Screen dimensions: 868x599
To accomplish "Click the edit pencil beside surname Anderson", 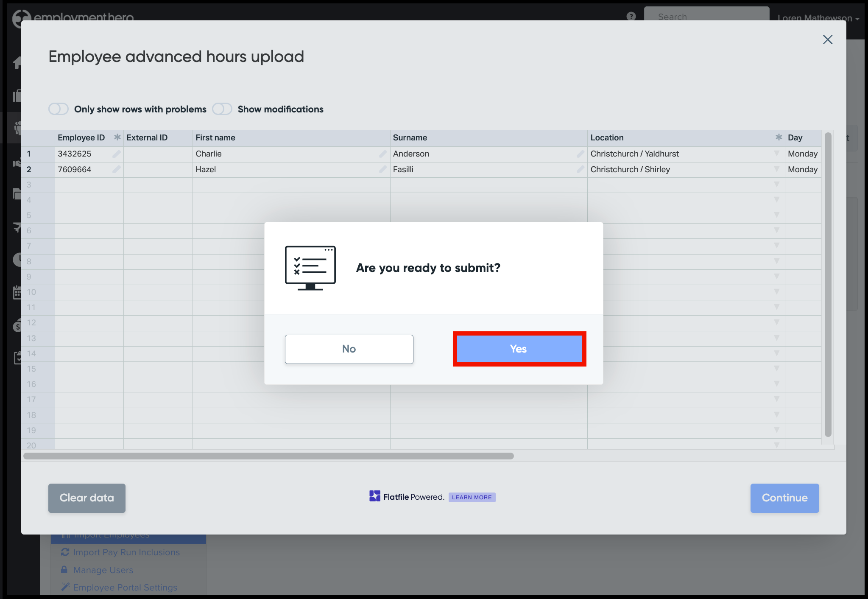I will [x=580, y=154].
